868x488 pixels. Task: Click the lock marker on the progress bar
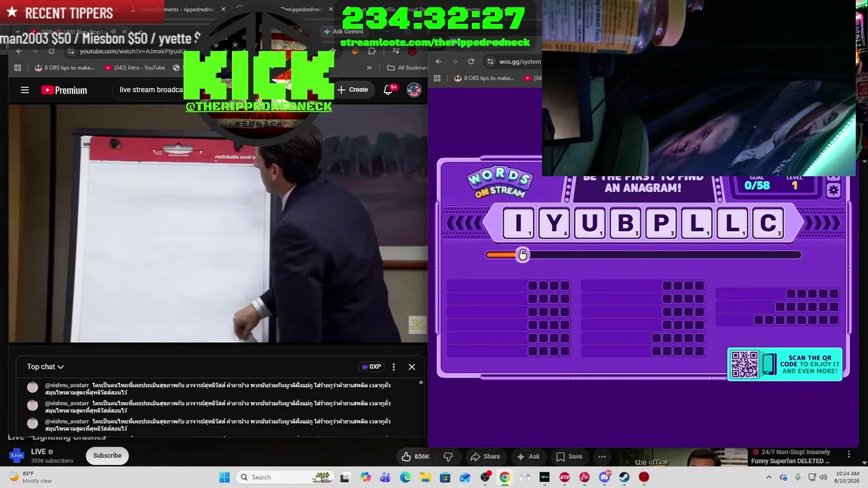click(522, 255)
